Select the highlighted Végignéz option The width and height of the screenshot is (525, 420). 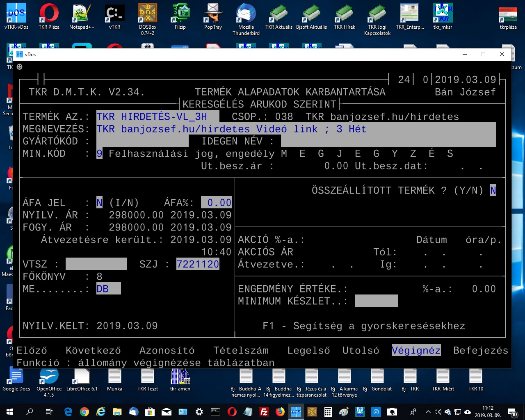416,350
